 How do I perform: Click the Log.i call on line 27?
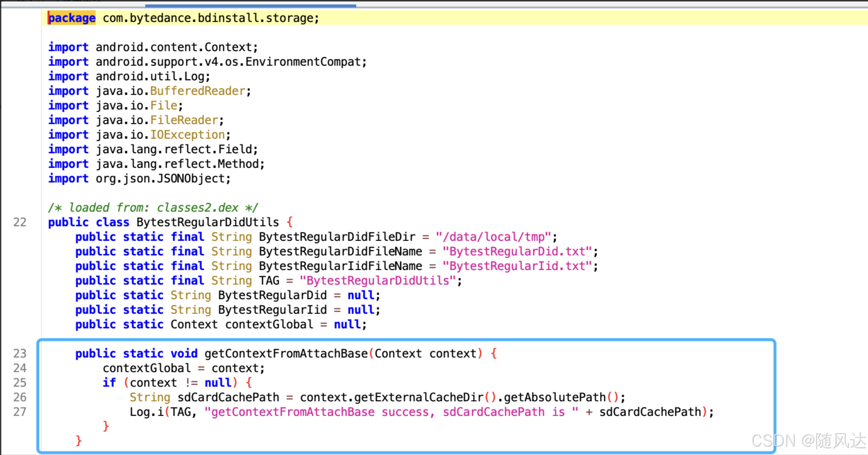(147, 412)
